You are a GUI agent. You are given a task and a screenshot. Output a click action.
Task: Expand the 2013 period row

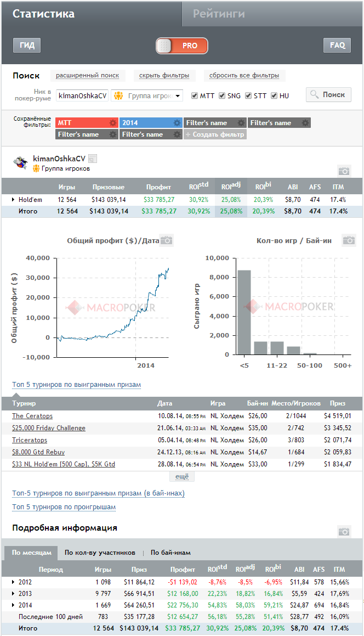[13, 593]
